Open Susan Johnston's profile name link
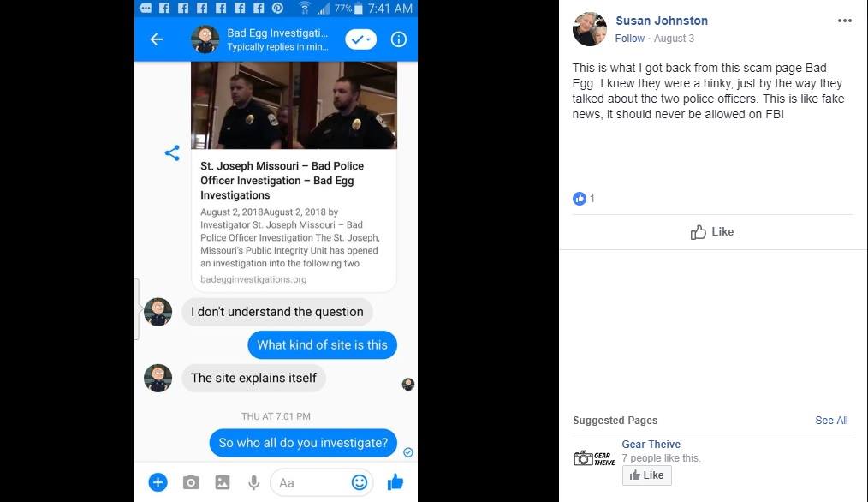The width and height of the screenshot is (868, 502). pyautogui.click(x=662, y=21)
